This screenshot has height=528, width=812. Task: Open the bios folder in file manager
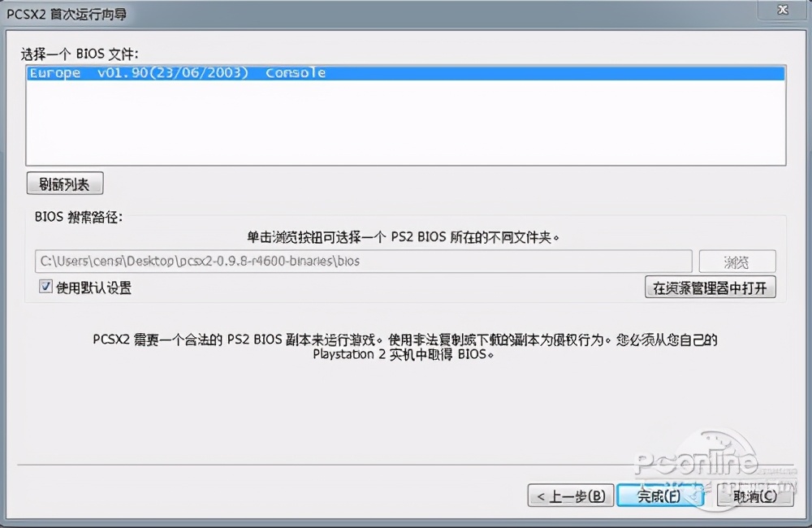click(710, 287)
